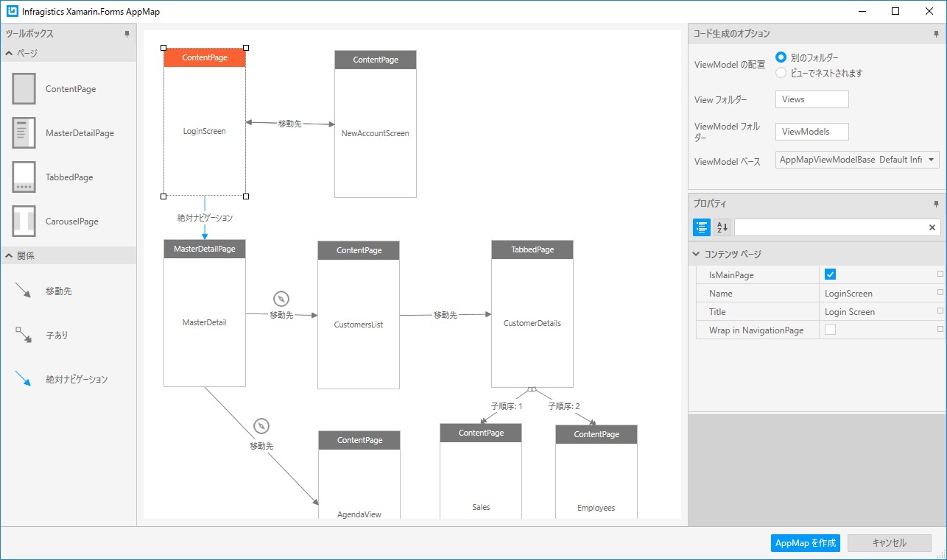
Task: Click compass icon between MasterDetail and CustomersList
Action: click(x=281, y=299)
